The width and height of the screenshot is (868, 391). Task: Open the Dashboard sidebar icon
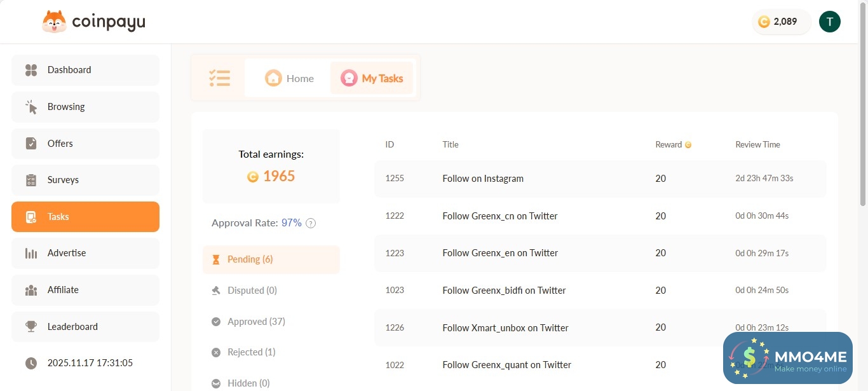(x=31, y=70)
